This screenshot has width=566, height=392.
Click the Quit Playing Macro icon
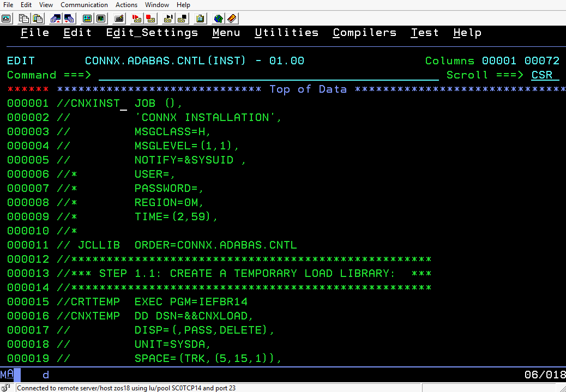point(182,19)
